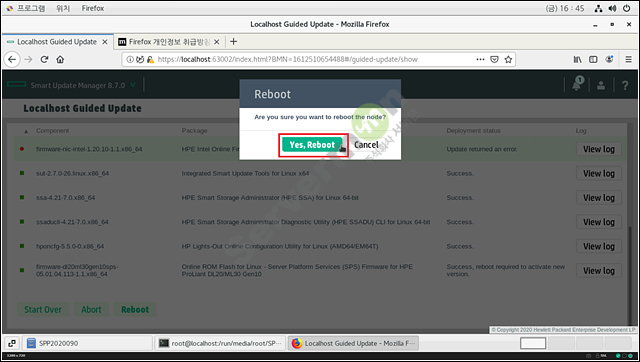
Task: Select the sut-2.7.0-26.linux.x86_64 component text
Action: (73, 173)
